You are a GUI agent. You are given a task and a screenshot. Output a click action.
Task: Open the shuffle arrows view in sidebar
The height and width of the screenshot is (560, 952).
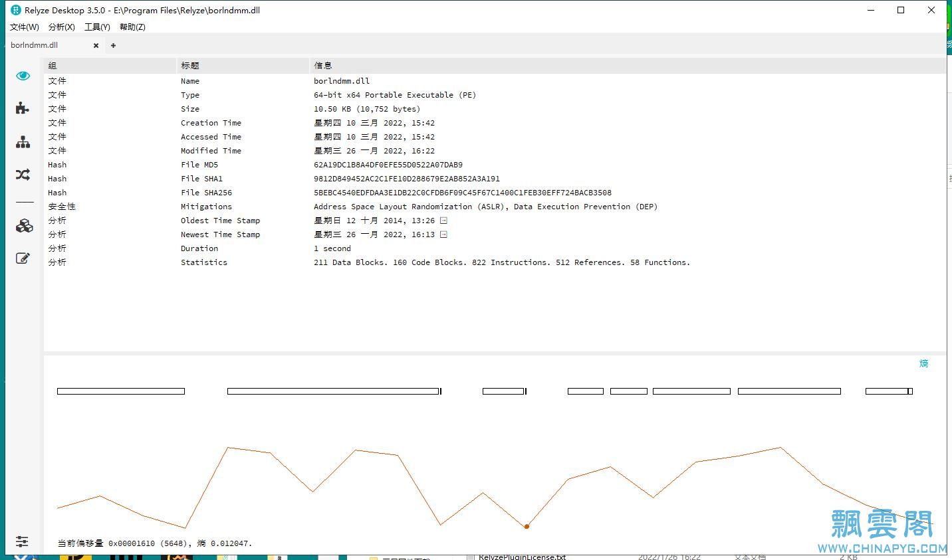(x=23, y=175)
